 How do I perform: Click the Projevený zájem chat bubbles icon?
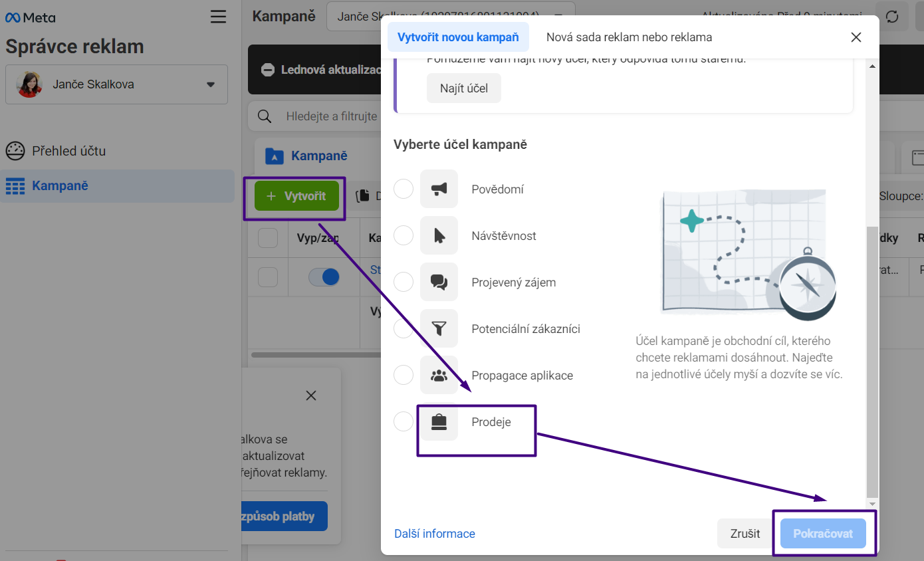[439, 282]
